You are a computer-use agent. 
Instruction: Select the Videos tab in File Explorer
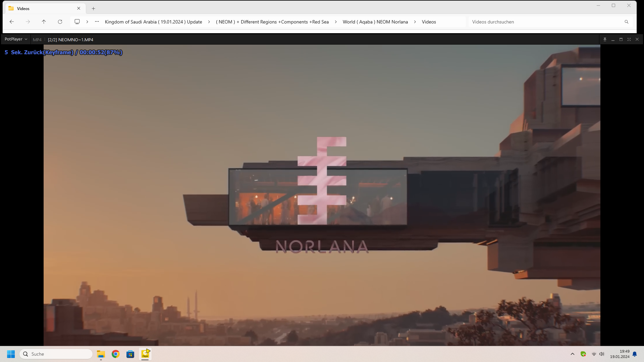pyautogui.click(x=45, y=8)
